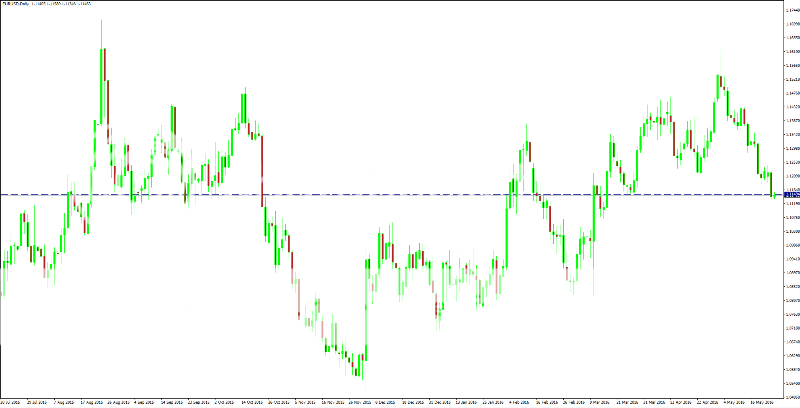This screenshot has width=800, height=408.
Task: Click the '7 Aug 2015' date label
Action: pos(64,402)
